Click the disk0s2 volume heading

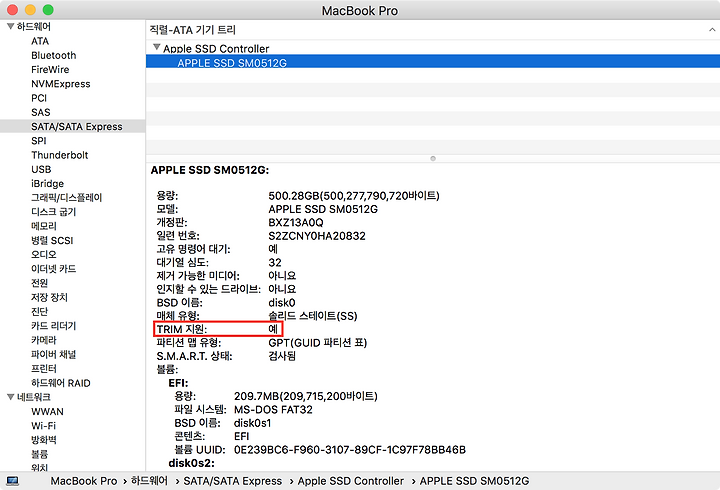click(191, 463)
